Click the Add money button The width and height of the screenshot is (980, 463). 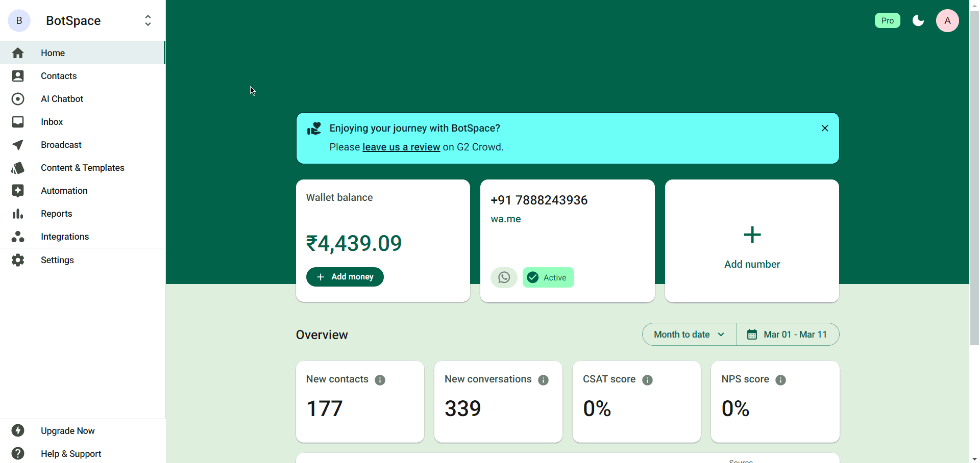345,277
